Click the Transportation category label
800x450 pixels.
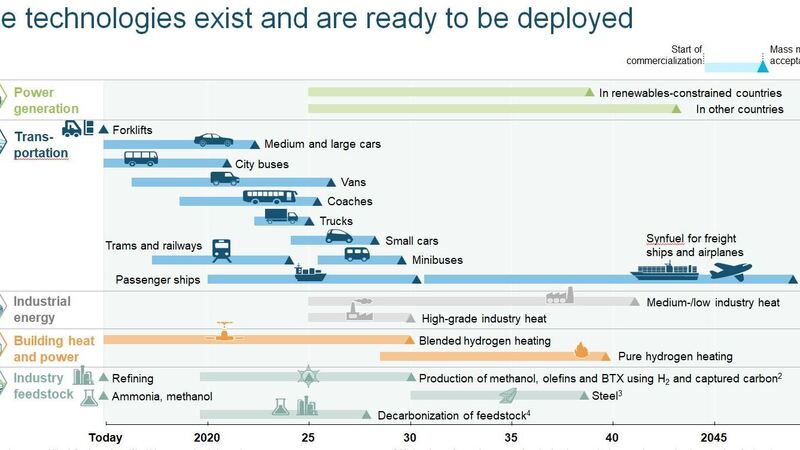pos(41,145)
